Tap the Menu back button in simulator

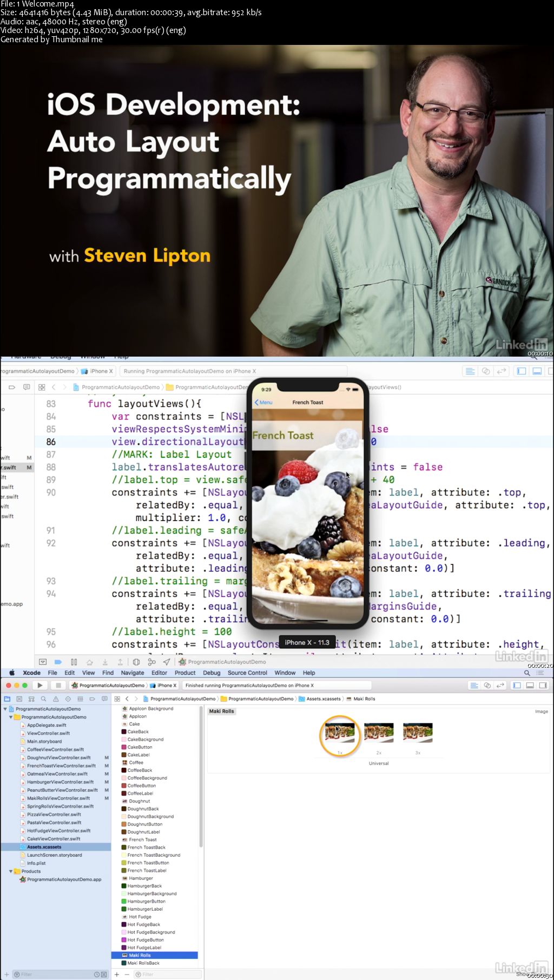(263, 402)
